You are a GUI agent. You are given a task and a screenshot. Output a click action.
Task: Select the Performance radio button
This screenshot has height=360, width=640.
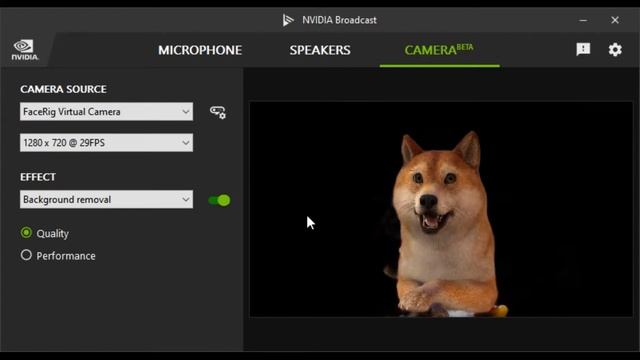click(x=26, y=255)
